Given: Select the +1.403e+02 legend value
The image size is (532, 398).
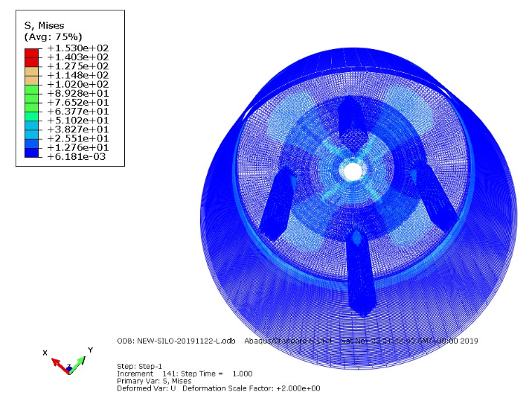Looking at the screenshot, I should coord(77,57).
